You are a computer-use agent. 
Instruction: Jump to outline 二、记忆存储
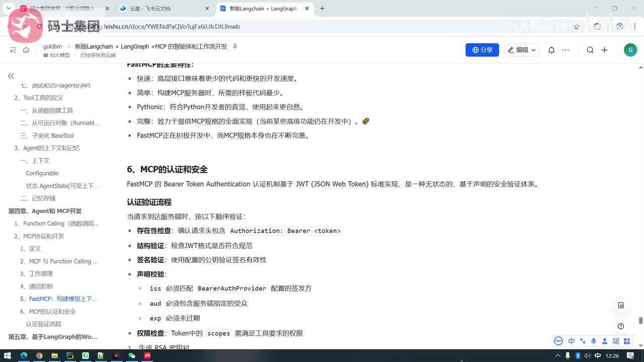click(x=38, y=198)
